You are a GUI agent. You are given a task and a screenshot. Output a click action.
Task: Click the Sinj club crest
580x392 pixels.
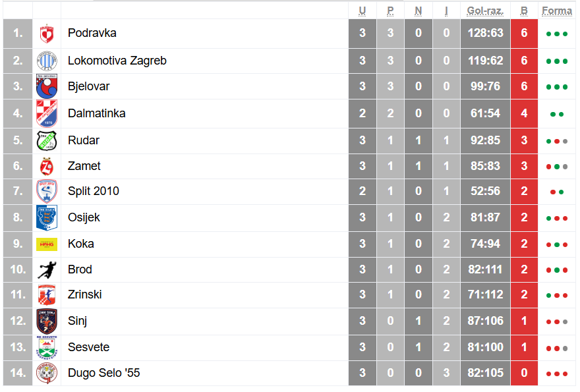click(x=46, y=321)
